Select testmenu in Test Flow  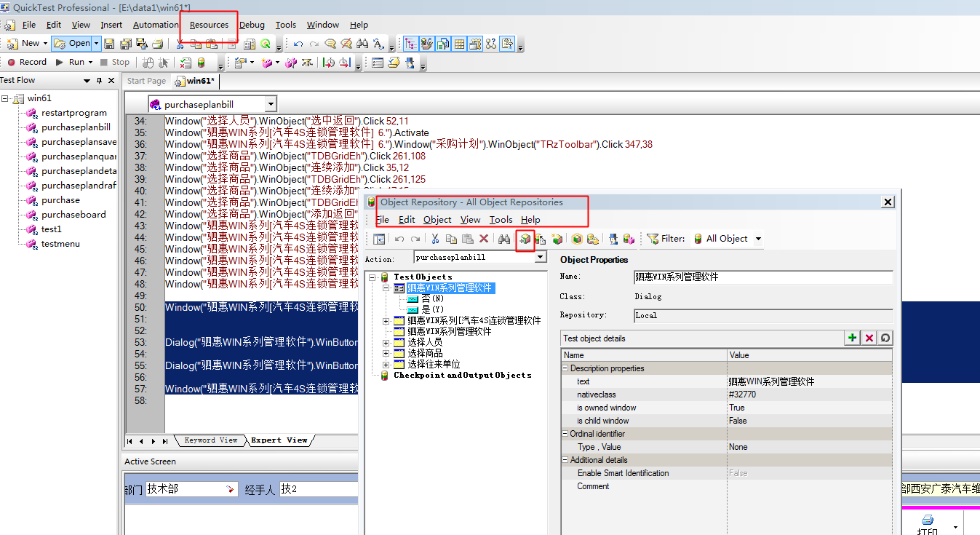click(x=60, y=244)
